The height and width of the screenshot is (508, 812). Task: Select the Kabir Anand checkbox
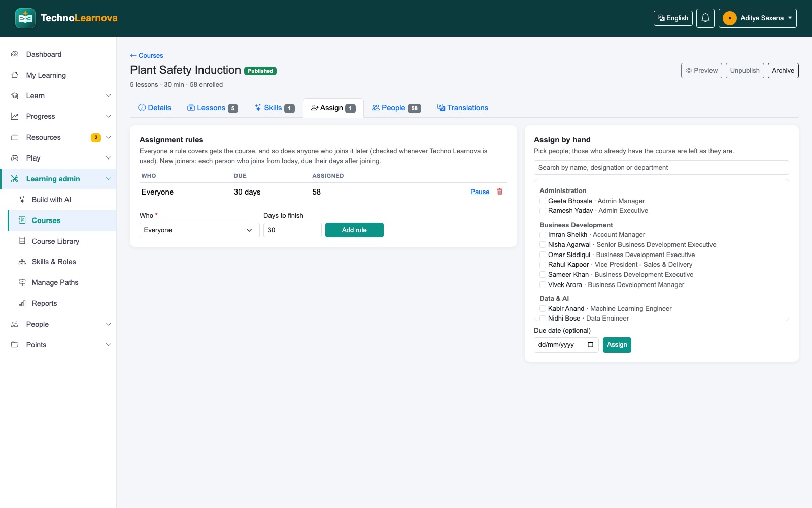543,309
